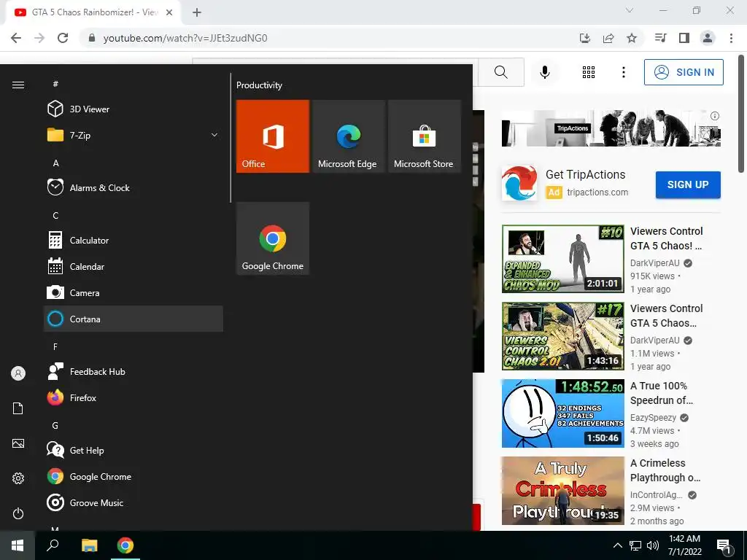Click Chrome icon on the taskbar
Screen dimensions: 747x560
125,545
